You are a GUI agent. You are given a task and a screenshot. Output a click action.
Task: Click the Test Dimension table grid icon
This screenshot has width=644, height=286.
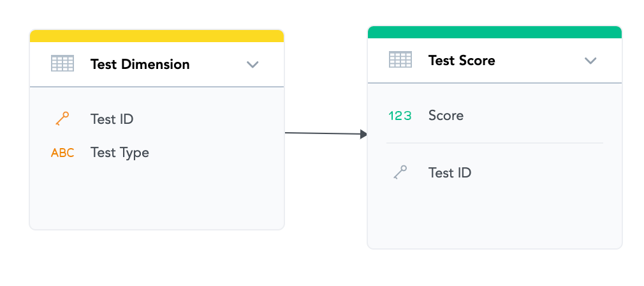click(62, 64)
